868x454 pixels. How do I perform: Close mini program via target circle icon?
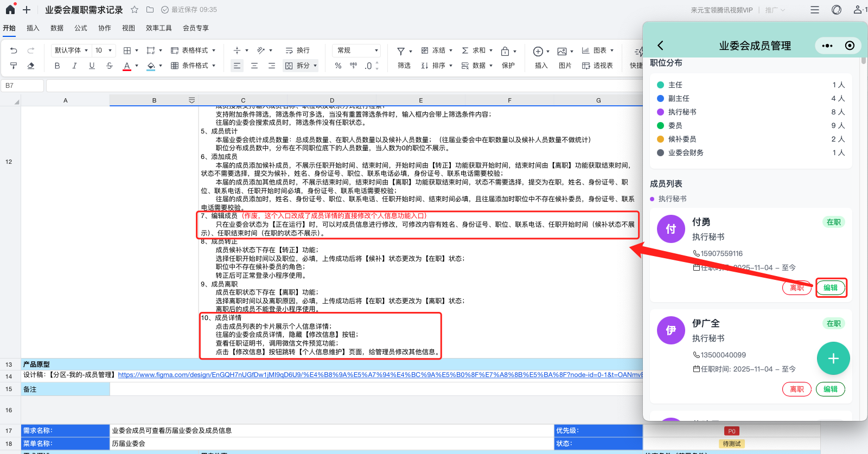pyautogui.click(x=850, y=46)
